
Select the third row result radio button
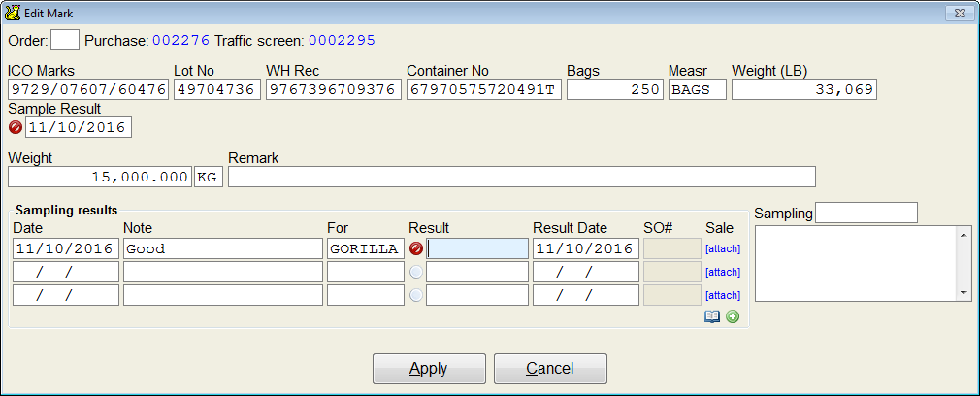pyautogui.click(x=415, y=295)
